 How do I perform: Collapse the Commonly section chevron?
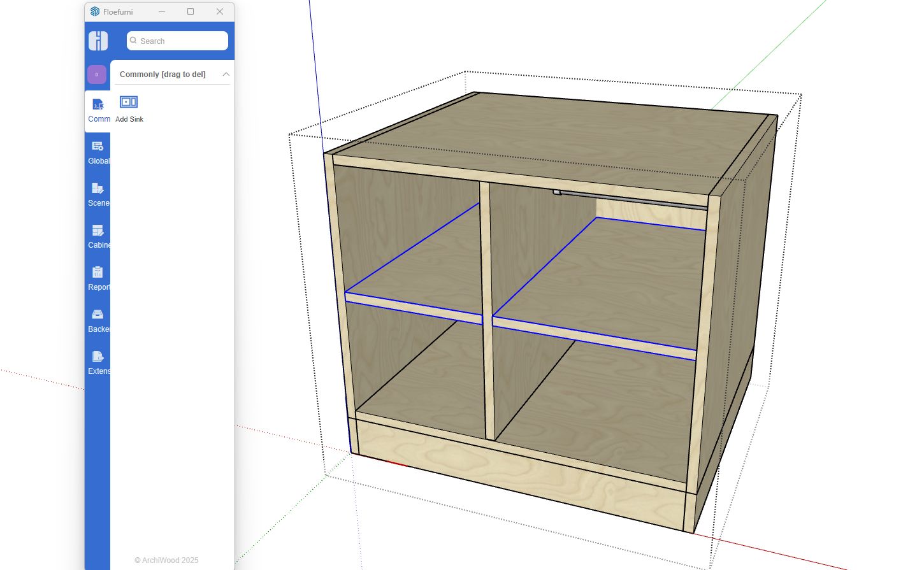(226, 75)
